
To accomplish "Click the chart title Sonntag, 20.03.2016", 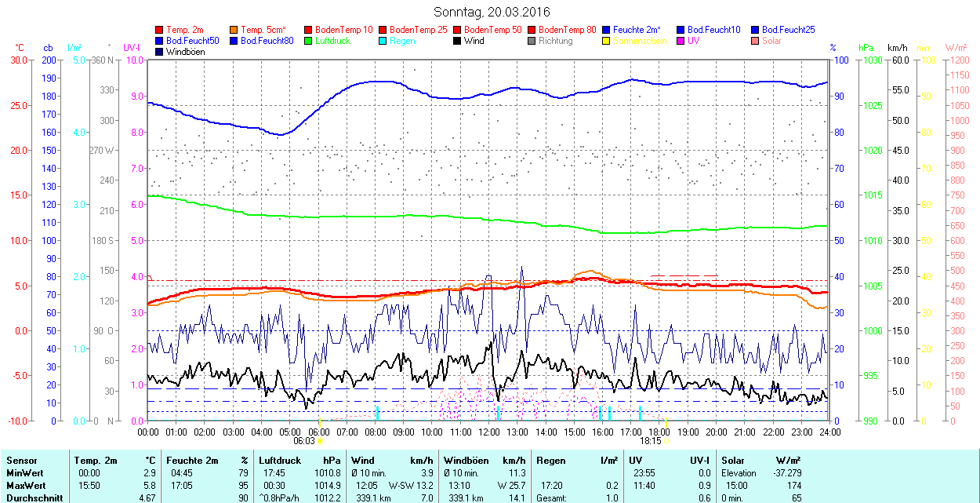I will click(x=492, y=12).
